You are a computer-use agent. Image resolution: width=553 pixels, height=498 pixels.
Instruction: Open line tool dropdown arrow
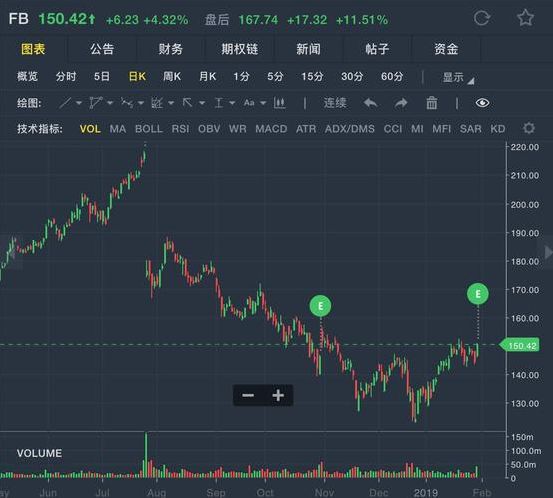pos(79,103)
